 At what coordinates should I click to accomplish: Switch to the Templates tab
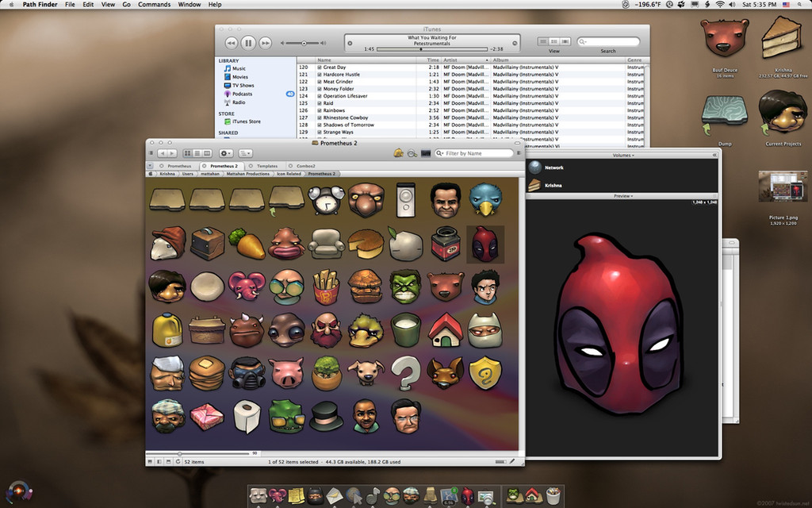point(264,166)
